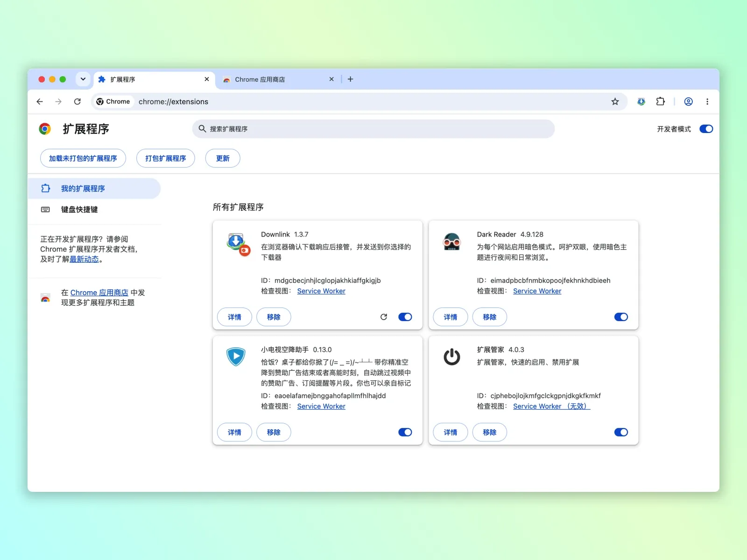The width and height of the screenshot is (747, 560).
Task: Reload the Downlink extension
Action: click(384, 317)
